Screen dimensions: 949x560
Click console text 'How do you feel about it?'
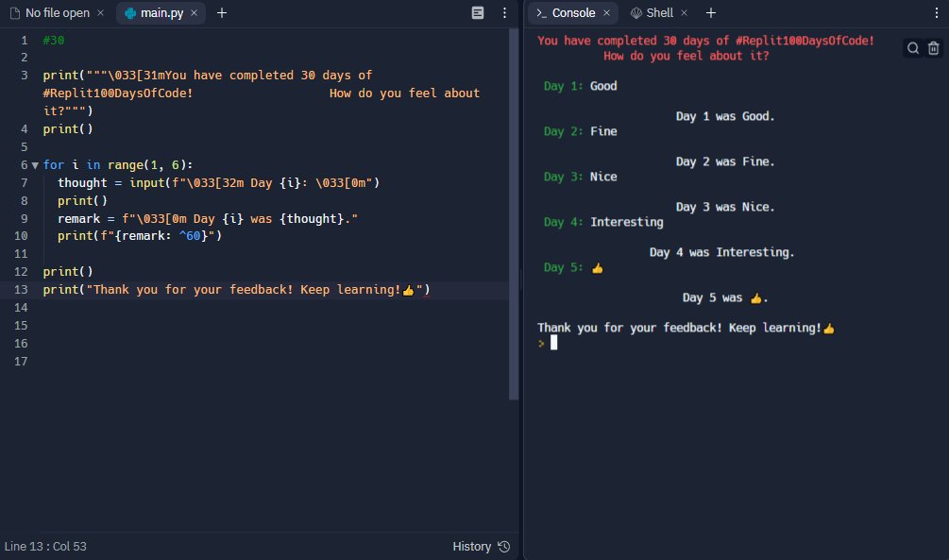point(686,56)
